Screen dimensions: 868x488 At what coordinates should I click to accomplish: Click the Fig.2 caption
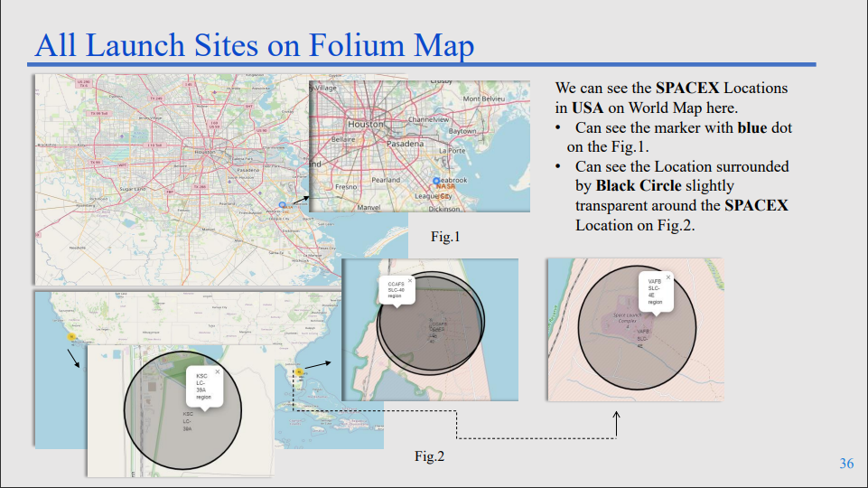[430, 455]
